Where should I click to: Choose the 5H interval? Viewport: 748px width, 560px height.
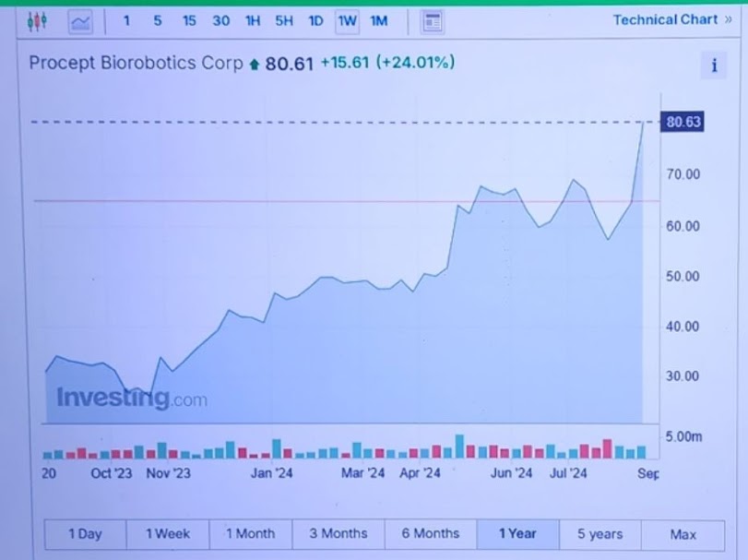tap(284, 21)
